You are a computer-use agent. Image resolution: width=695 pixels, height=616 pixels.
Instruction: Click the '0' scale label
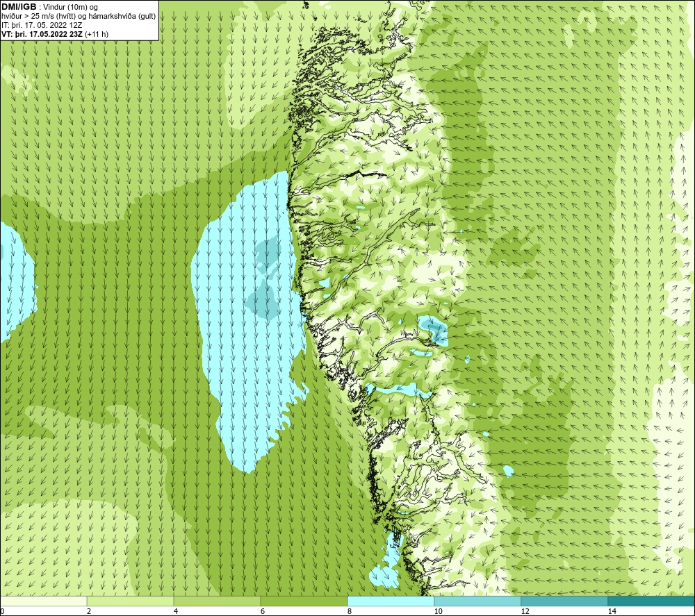pyautogui.click(x=2, y=612)
